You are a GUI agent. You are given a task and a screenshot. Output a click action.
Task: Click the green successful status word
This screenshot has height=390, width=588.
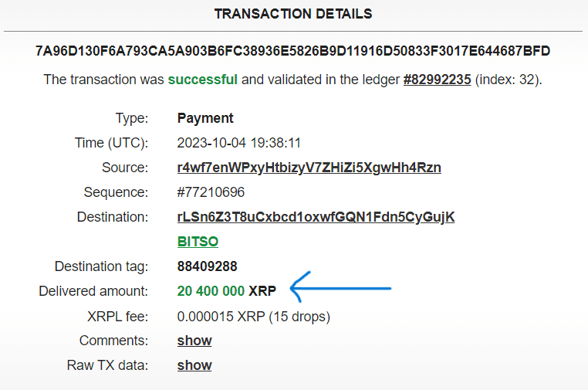point(202,80)
